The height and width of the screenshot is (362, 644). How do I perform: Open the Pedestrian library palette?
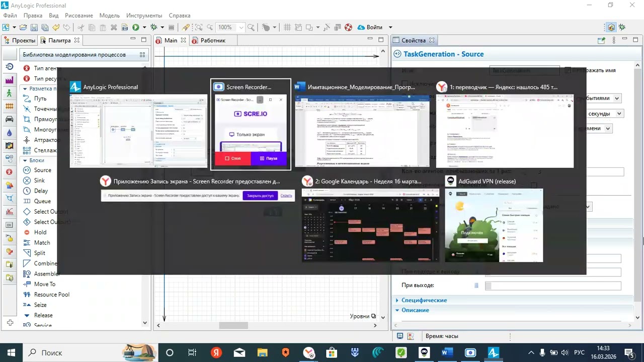[x=9, y=93]
